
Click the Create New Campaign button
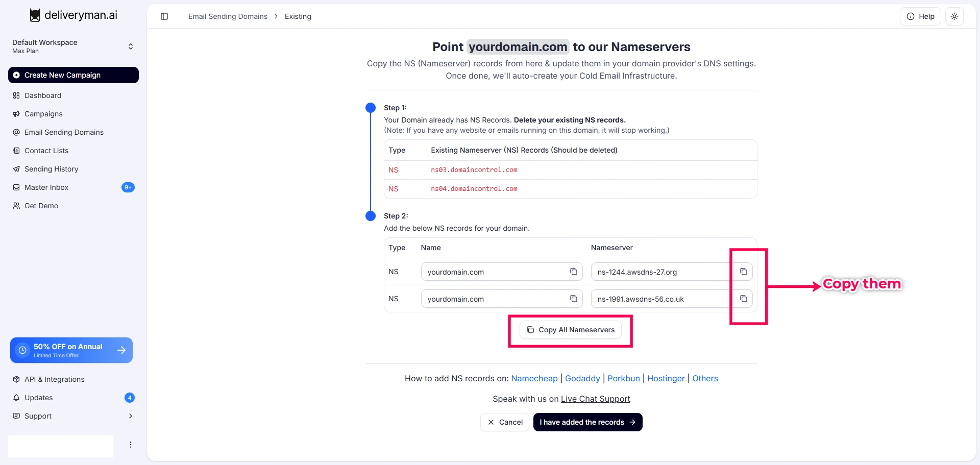73,75
